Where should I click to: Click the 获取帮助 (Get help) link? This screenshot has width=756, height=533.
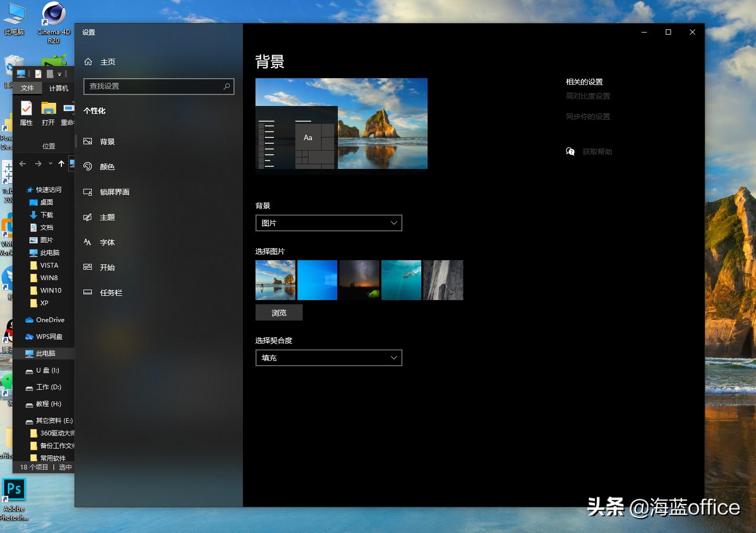[x=597, y=152]
